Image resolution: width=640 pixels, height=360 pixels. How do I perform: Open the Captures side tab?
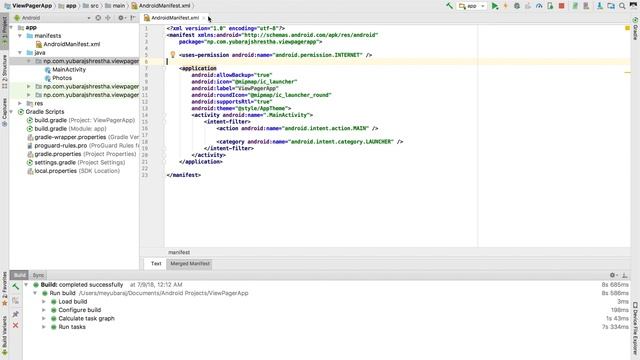pos(4,112)
